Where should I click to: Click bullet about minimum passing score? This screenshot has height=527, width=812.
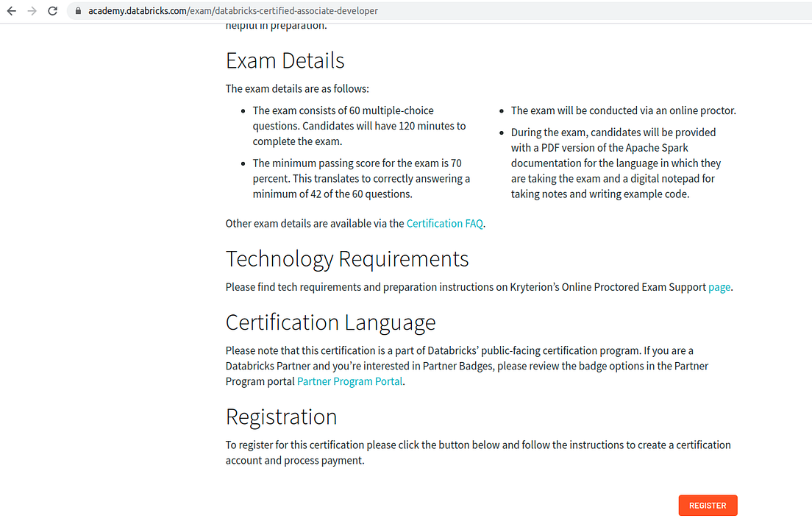pos(361,179)
